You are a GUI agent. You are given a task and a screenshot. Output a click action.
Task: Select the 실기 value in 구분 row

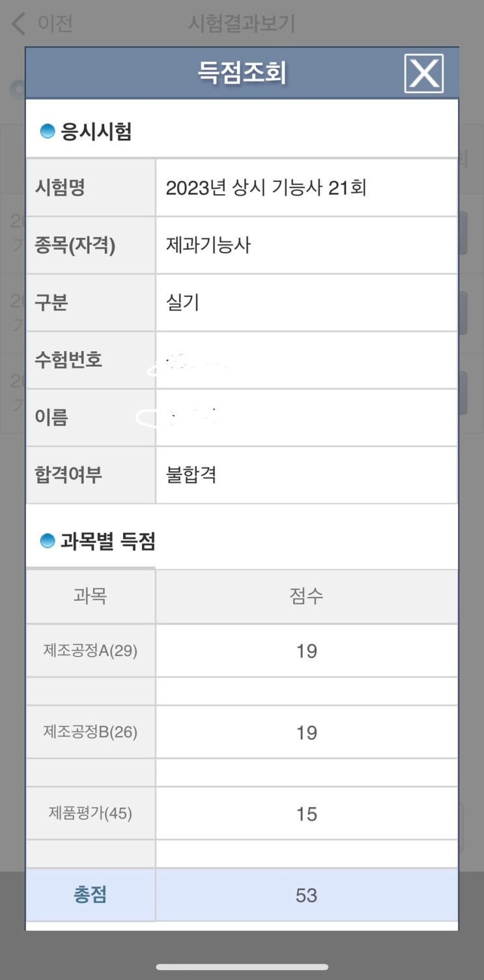click(x=182, y=303)
